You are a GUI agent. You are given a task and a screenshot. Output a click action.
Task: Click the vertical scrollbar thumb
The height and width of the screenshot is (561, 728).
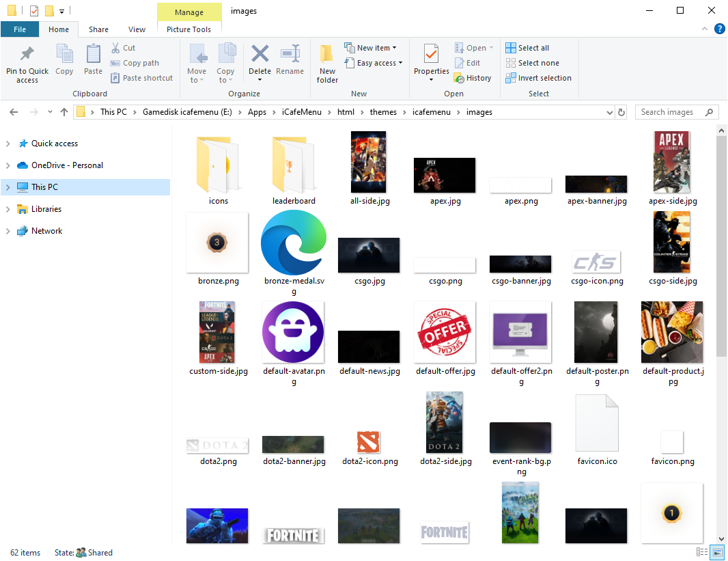[x=722, y=246]
